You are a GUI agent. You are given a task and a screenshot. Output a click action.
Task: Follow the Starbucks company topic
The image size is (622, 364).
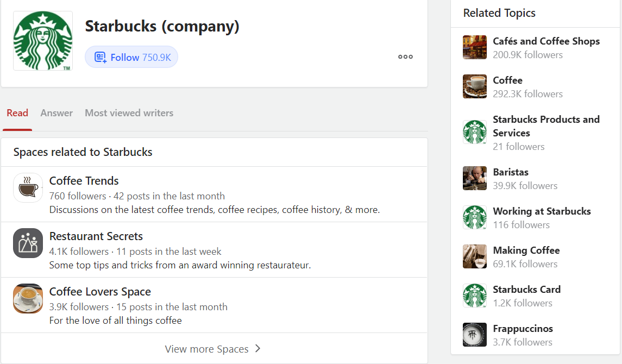(x=131, y=57)
